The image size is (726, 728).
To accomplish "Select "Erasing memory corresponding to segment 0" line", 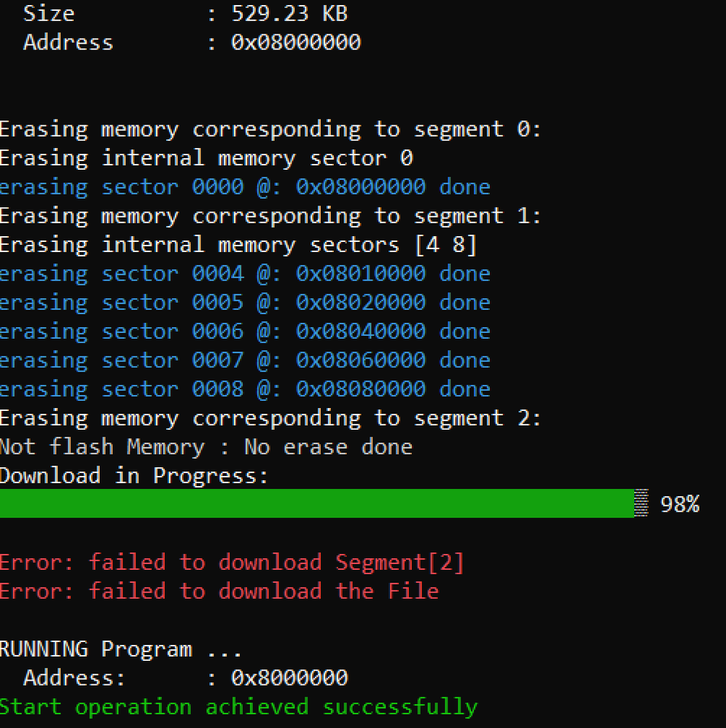I will click(x=270, y=130).
